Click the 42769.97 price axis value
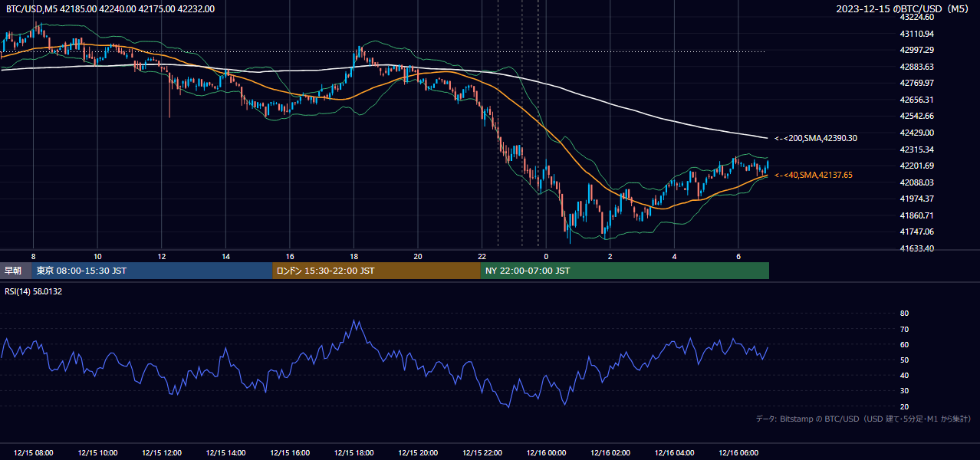Viewport: 980px width, 460px height. tap(917, 83)
